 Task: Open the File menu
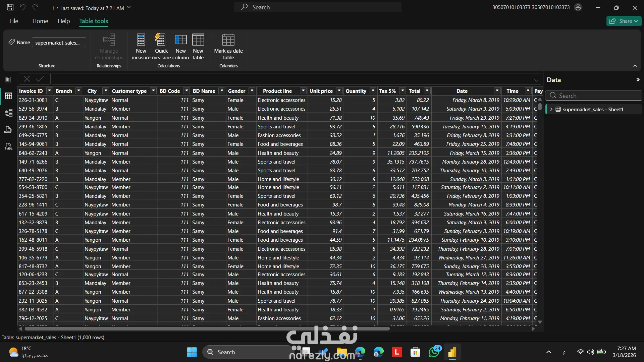(x=14, y=21)
